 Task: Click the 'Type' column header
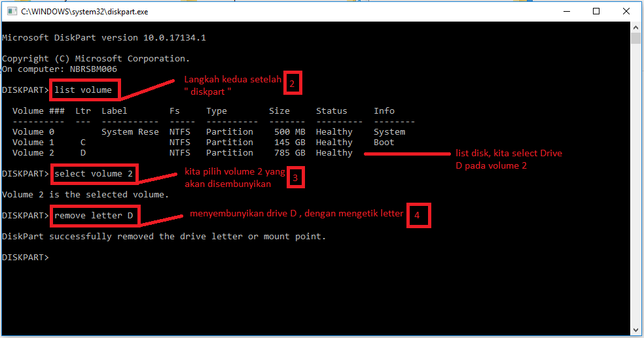(x=217, y=110)
